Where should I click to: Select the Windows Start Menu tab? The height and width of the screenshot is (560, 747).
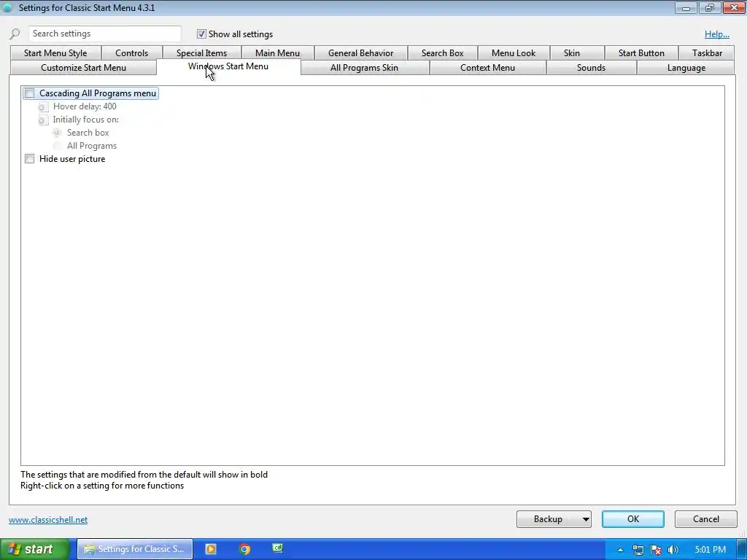228,66
